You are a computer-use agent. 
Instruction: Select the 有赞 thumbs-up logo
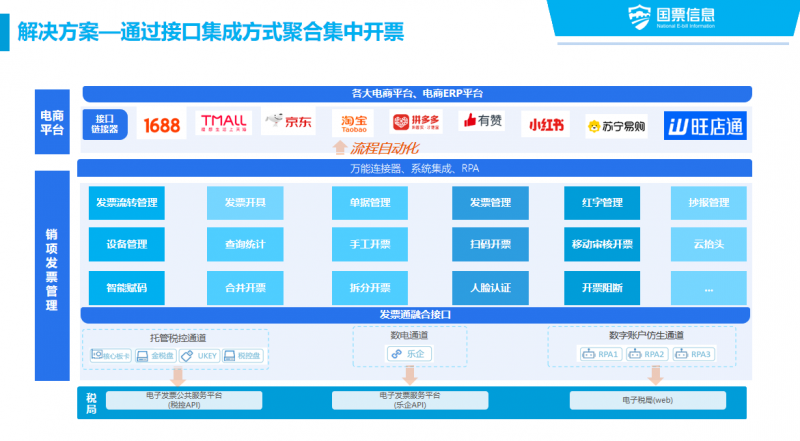click(x=482, y=120)
